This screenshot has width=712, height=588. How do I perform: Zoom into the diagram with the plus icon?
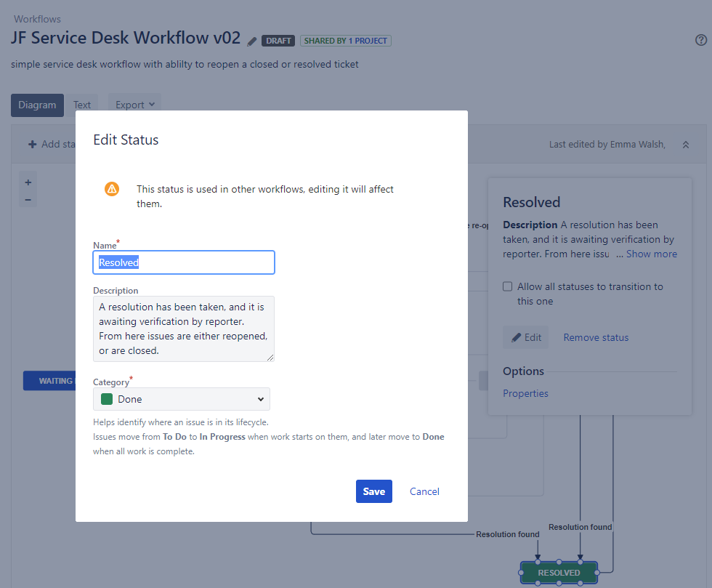(x=28, y=182)
